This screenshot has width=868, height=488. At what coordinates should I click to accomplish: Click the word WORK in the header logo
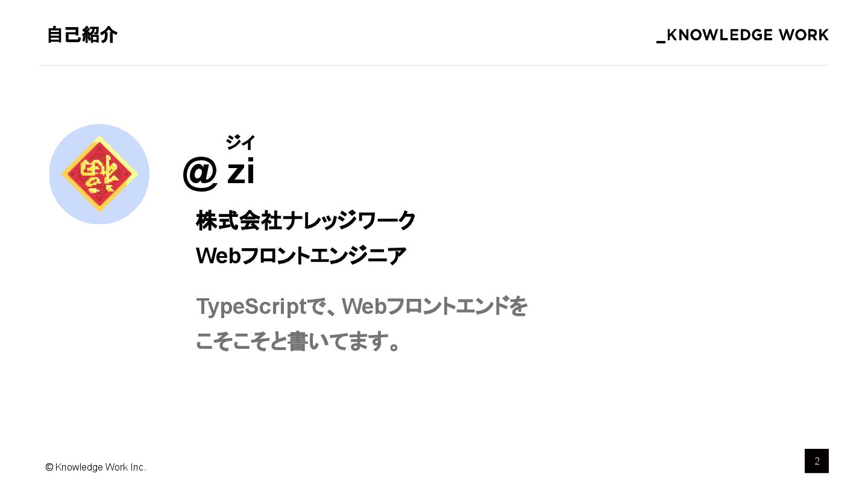[804, 35]
